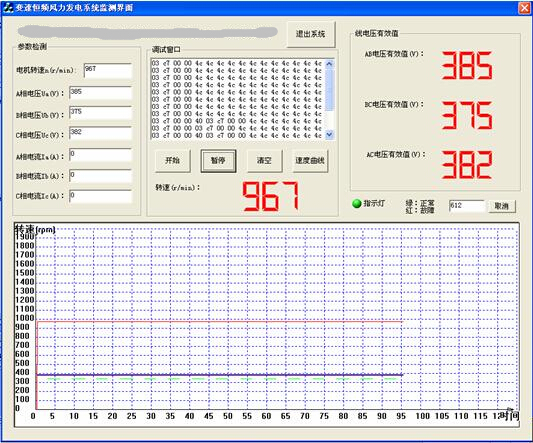
Task: Click the debug window scroll down arrow
Action: point(329,135)
